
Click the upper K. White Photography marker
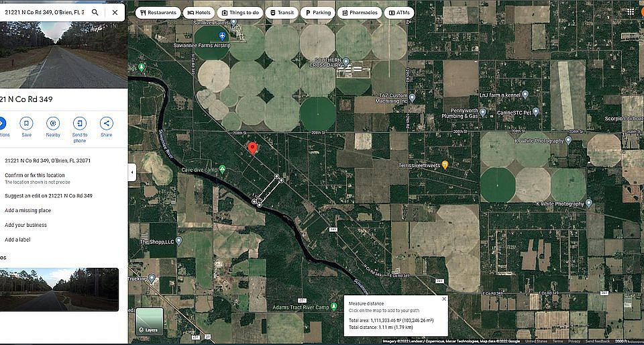(568, 140)
